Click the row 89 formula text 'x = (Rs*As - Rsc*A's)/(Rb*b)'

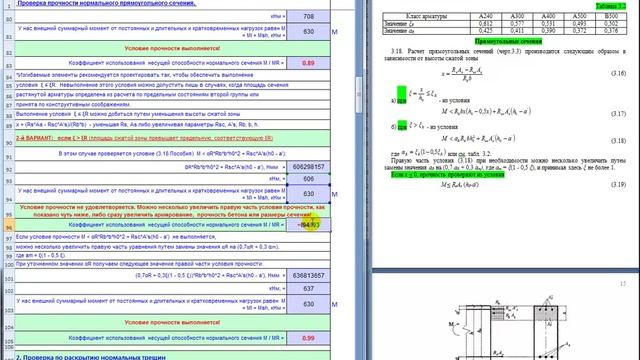(x=137, y=124)
